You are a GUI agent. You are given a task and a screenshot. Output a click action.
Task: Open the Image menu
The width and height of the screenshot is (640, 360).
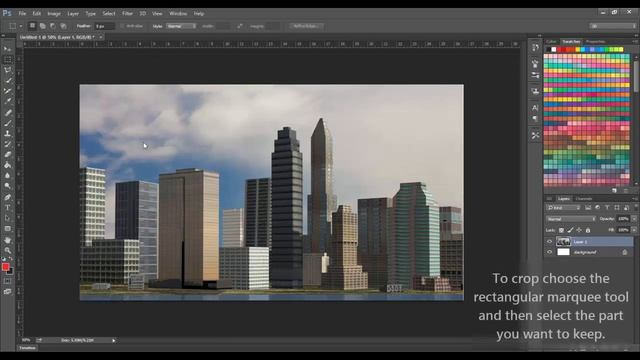(54, 13)
